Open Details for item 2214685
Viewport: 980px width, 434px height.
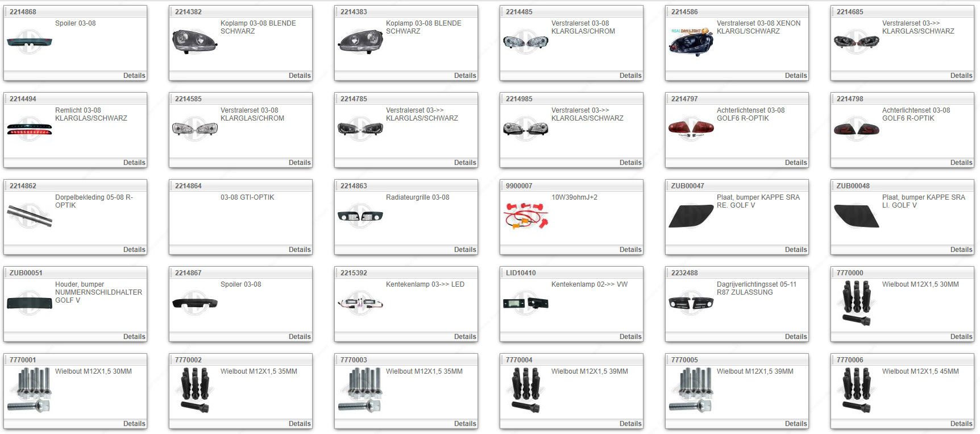coord(961,76)
